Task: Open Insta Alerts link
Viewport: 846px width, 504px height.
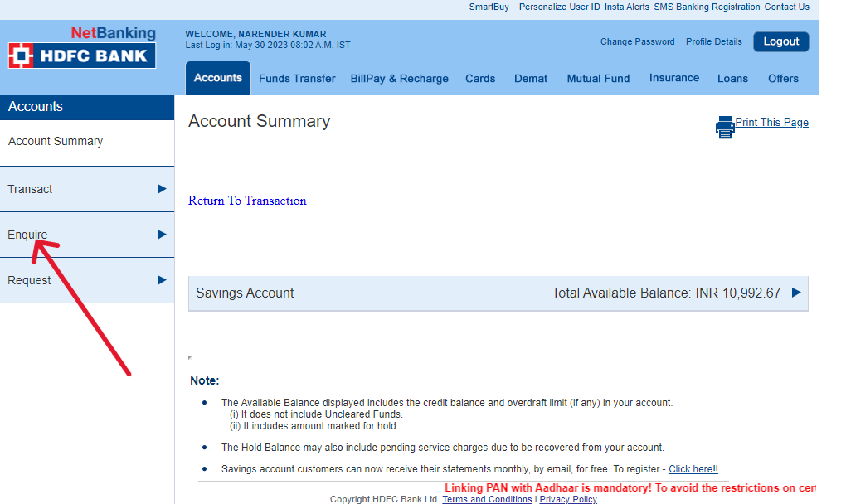Action: tap(626, 7)
